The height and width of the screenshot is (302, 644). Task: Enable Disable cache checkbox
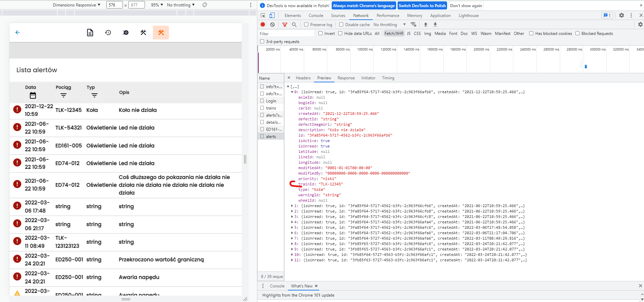point(341,24)
